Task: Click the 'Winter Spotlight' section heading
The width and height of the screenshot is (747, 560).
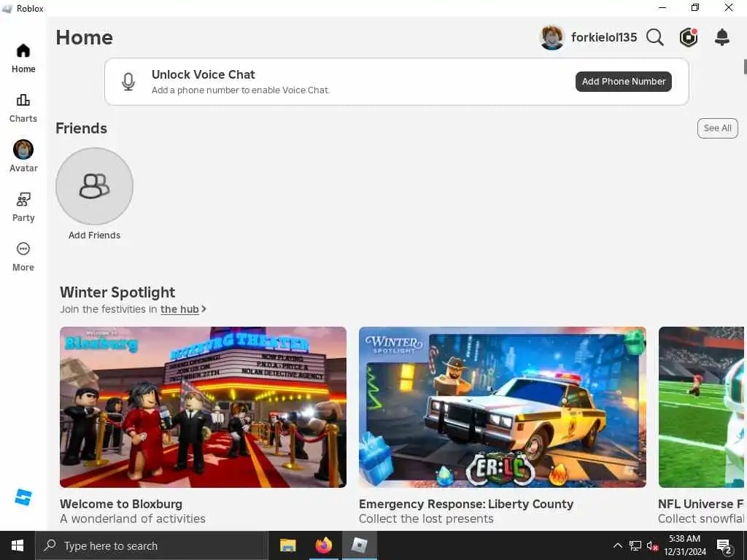Action: click(117, 292)
